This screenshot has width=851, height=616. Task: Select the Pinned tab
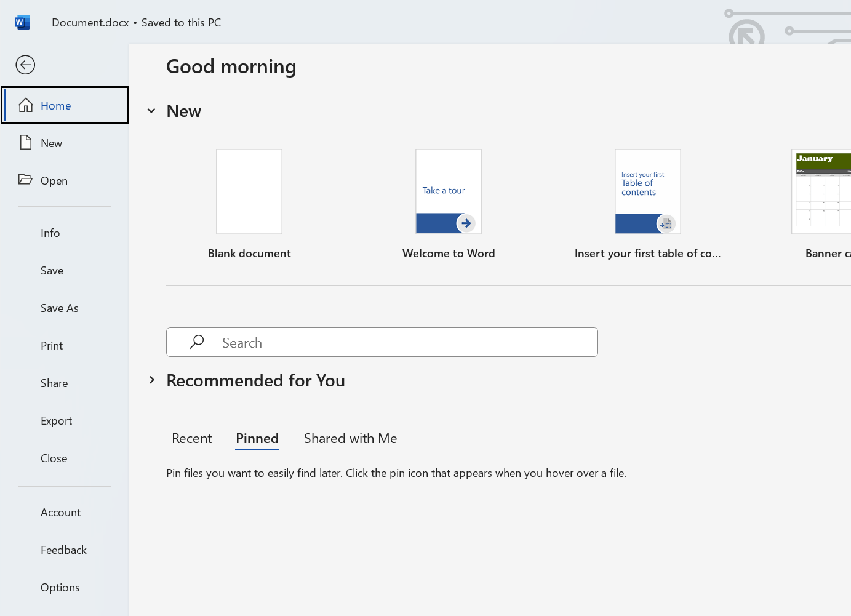(257, 438)
